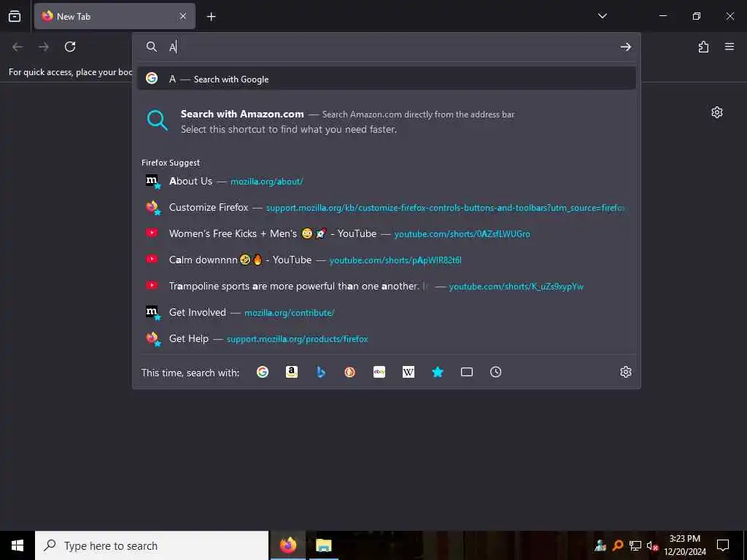Click the people tray icon
The height and width of the screenshot is (560, 747).
(600, 545)
